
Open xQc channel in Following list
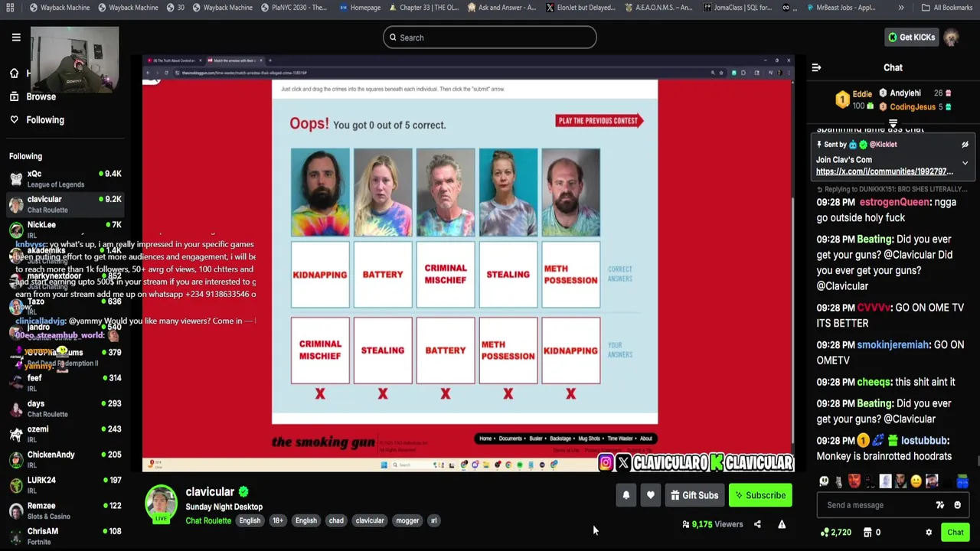click(x=64, y=178)
